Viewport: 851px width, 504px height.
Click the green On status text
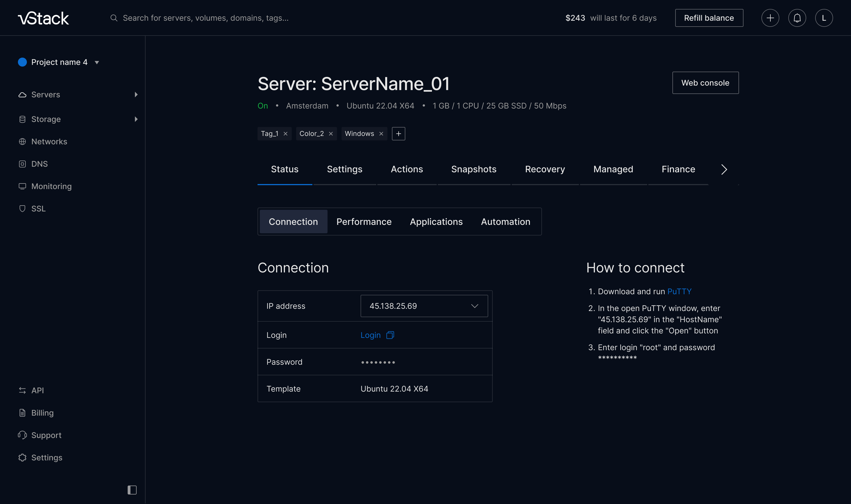(263, 106)
